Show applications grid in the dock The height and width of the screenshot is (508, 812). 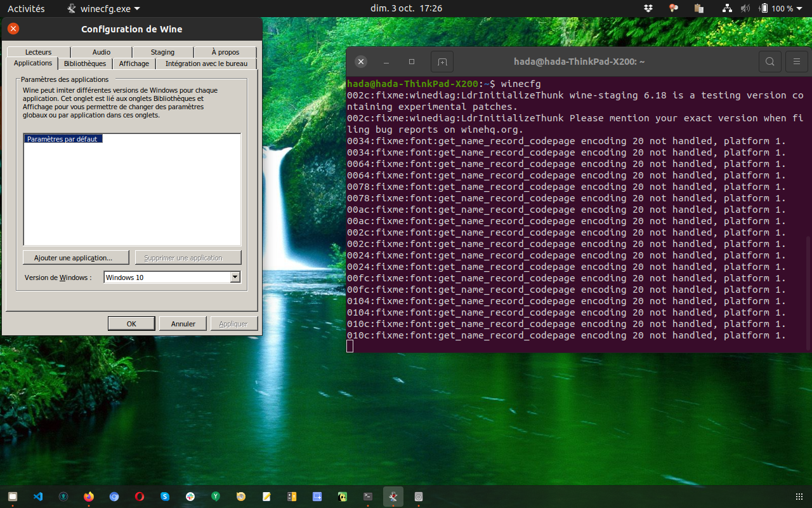[x=799, y=497]
